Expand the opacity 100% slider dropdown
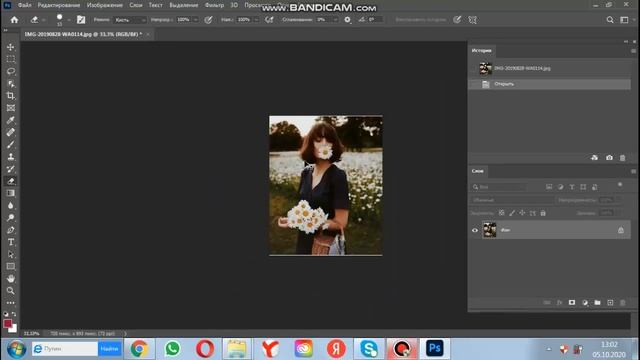Image resolution: width=640 pixels, height=360 pixels. coord(196,20)
